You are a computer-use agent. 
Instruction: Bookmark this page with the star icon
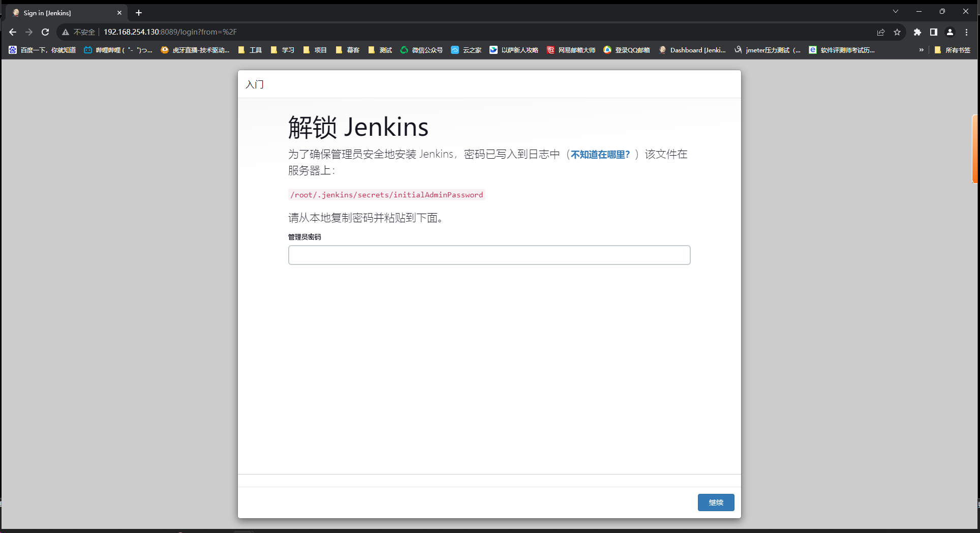tap(897, 32)
